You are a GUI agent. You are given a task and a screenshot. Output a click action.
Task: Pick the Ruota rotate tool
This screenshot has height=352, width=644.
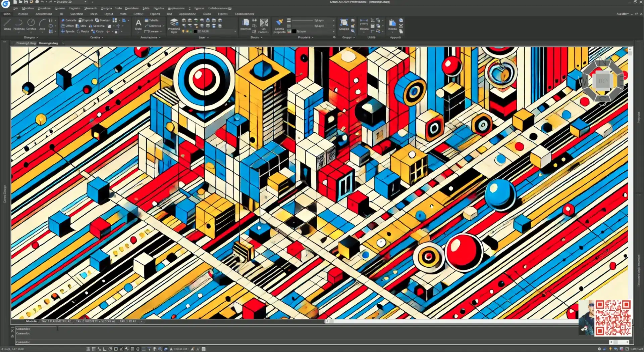coord(83,31)
